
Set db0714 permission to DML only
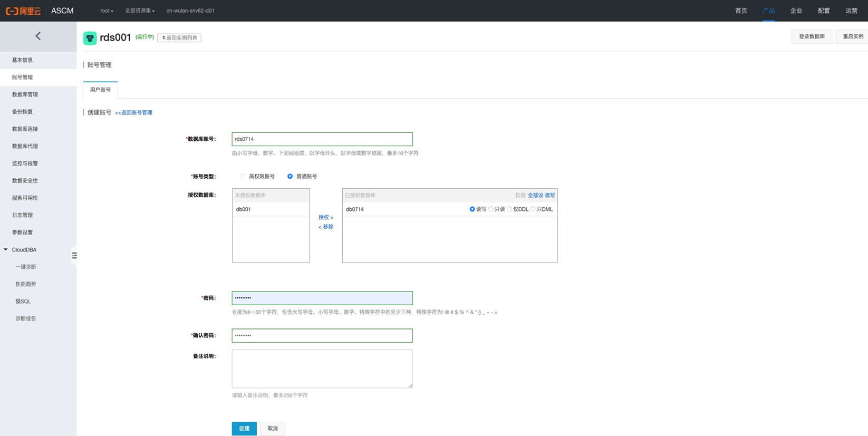click(x=533, y=209)
